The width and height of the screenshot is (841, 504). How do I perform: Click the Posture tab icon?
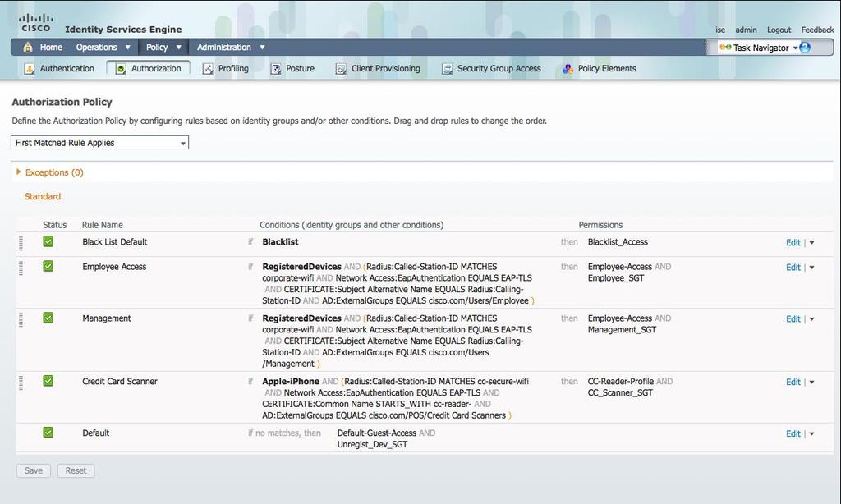click(x=276, y=69)
